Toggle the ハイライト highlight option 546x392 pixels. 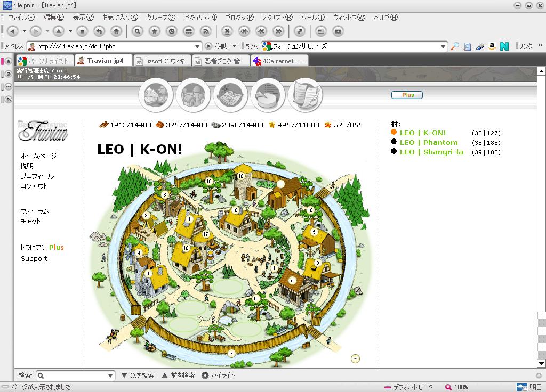point(219,375)
